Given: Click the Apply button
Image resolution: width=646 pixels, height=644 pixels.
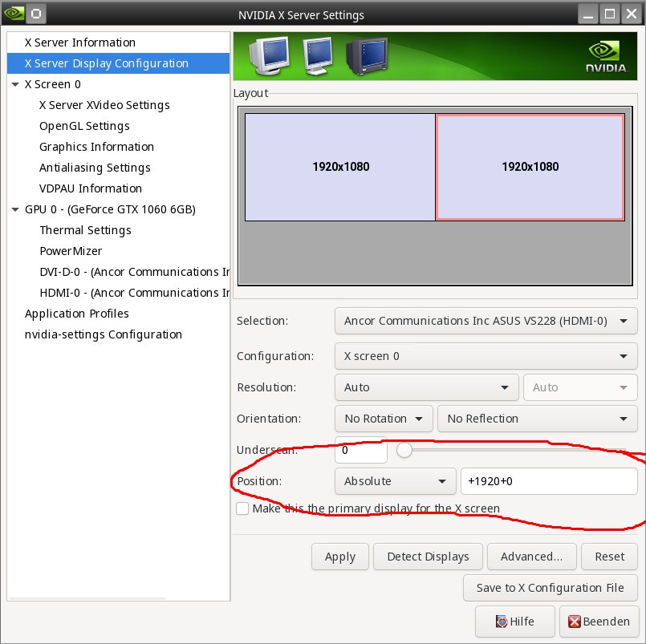Looking at the screenshot, I should click(x=340, y=557).
